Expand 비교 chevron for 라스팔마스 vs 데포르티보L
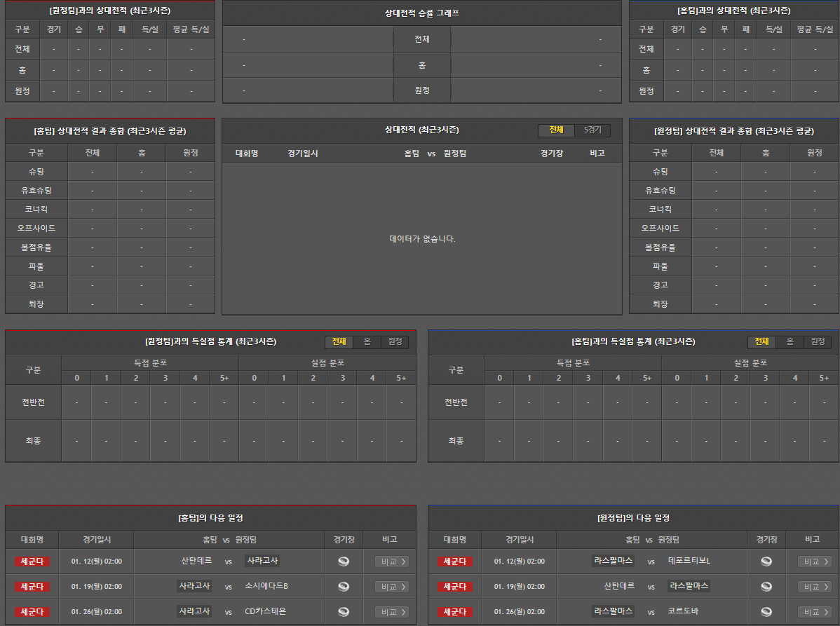Image resolution: width=840 pixels, height=626 pixels. [x=826, y=562]
